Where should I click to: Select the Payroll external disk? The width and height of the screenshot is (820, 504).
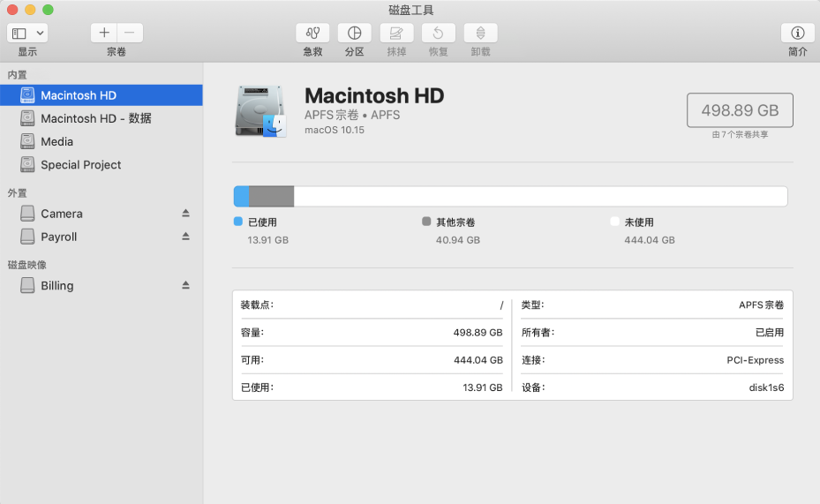coord(101,237)
